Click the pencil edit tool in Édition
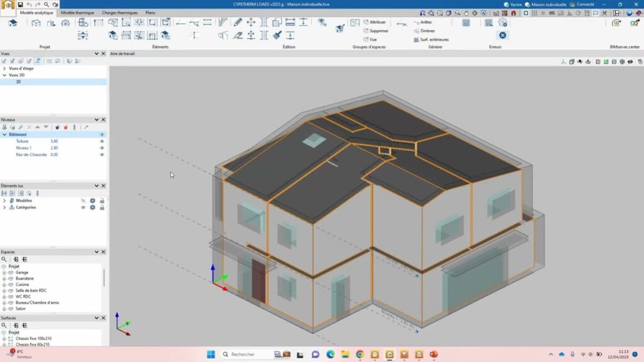The height and width of the screenshot is (362, 644). (x=238, y=23)
